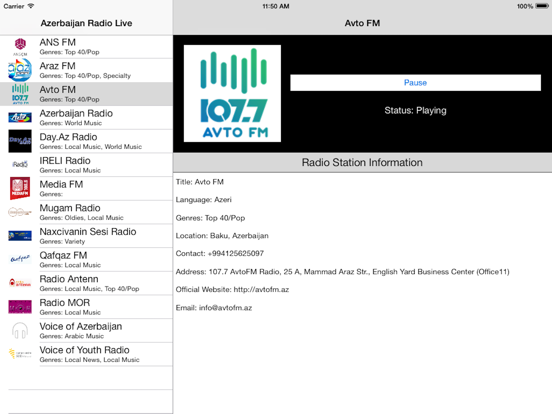552x414 pixels.
Task: Click the Email info@avtofm.az line
Action: [214, 308]
